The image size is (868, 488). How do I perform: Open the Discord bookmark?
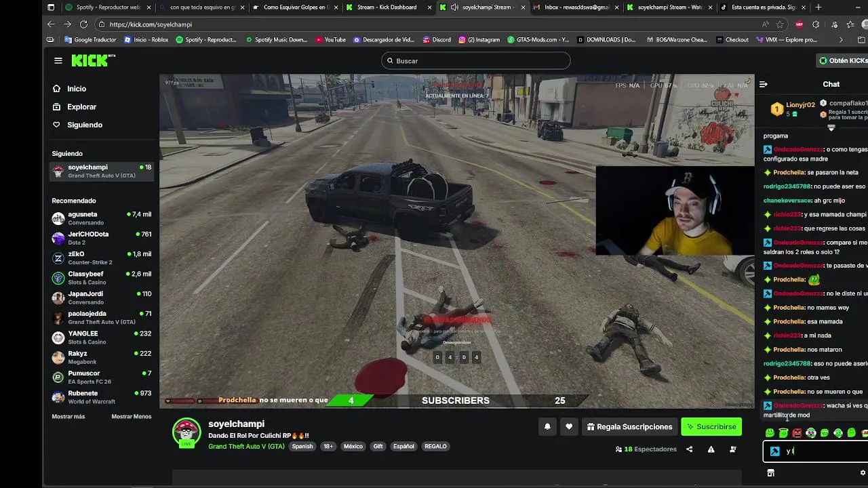coord(436,40)
